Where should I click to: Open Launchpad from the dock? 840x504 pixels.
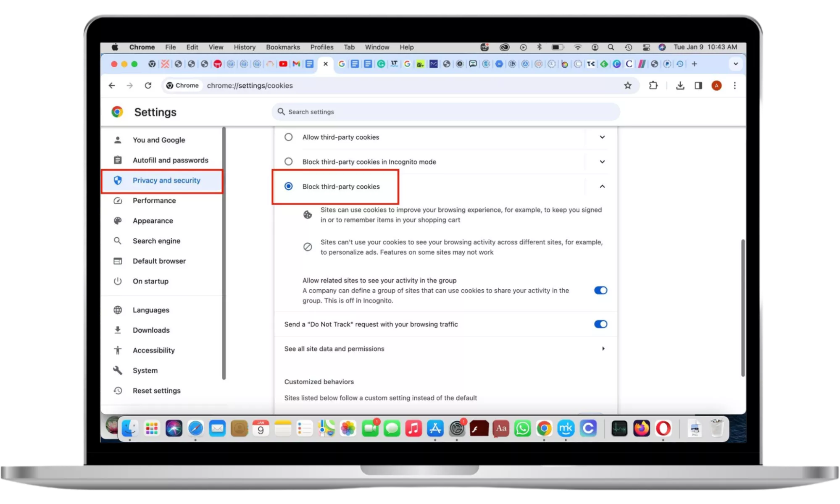point(152,428)
